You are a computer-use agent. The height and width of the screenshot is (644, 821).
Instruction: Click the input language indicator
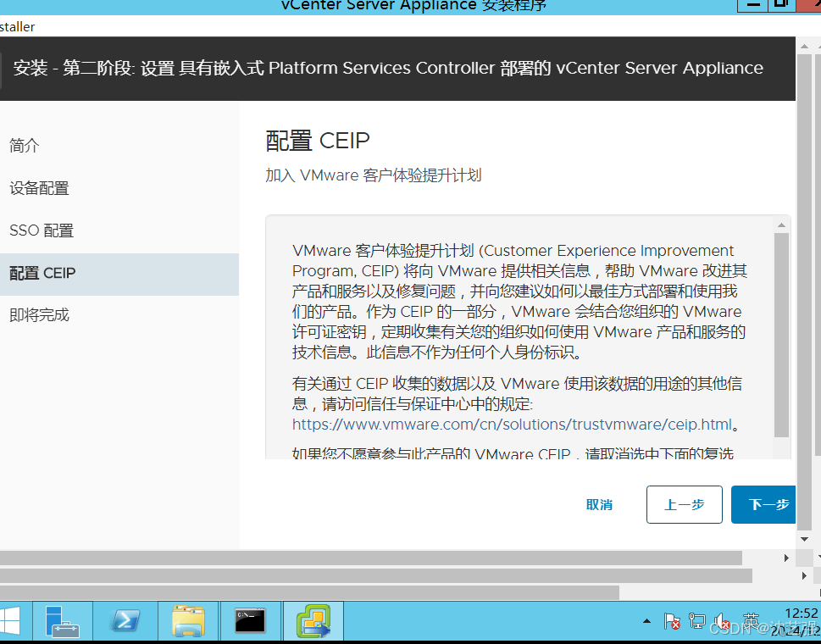pyautogui.click(x=751, y=621)
